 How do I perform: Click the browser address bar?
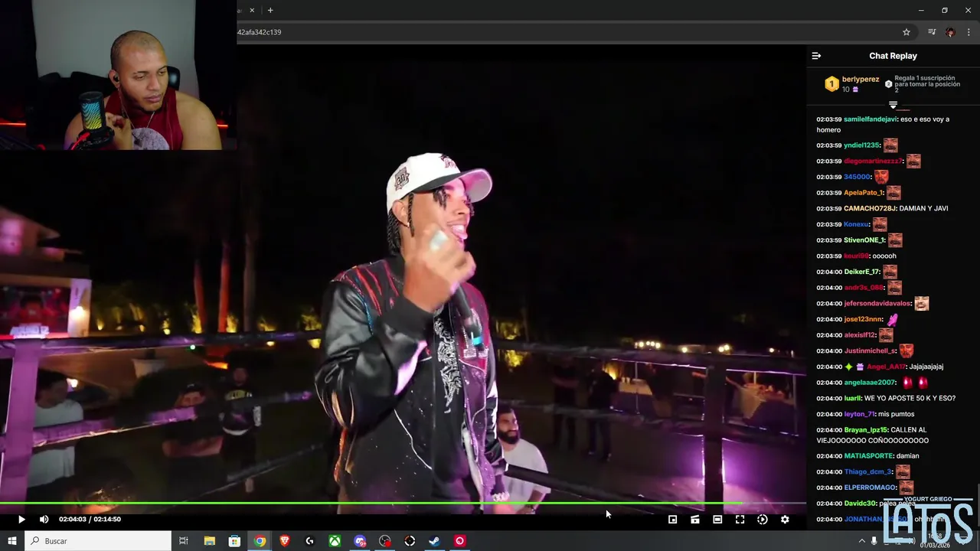click(567, 32)
